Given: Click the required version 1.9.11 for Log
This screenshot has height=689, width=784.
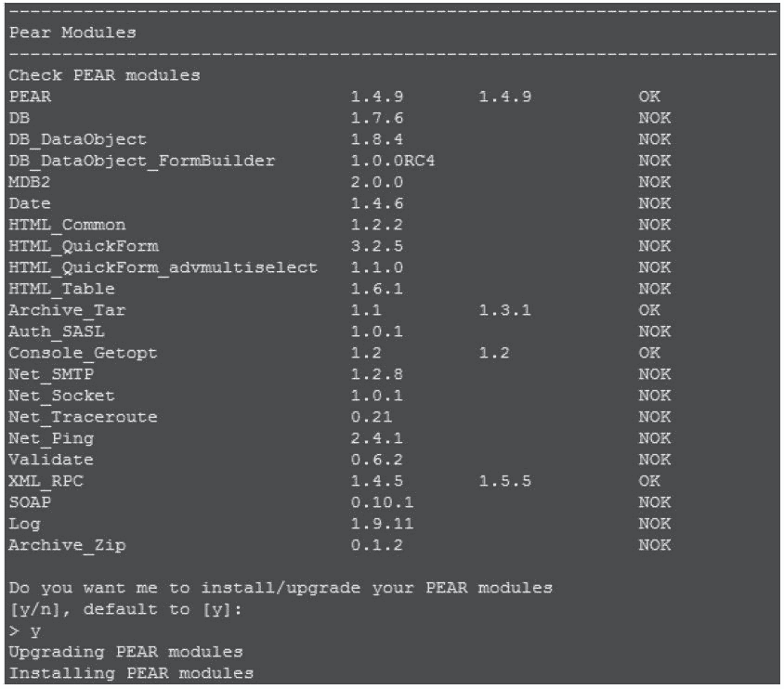Looking at the screenshot, I should (382, 524).
